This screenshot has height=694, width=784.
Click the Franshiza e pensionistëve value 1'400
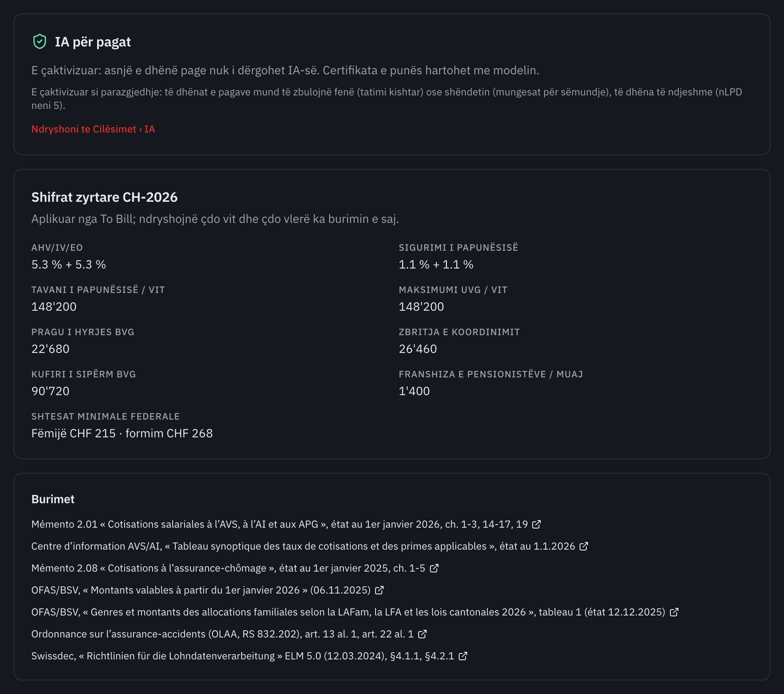coord(414,391)
